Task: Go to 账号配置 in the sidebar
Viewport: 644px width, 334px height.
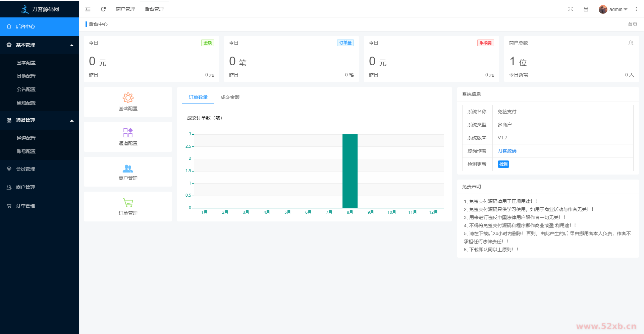Action: [26, 151]
